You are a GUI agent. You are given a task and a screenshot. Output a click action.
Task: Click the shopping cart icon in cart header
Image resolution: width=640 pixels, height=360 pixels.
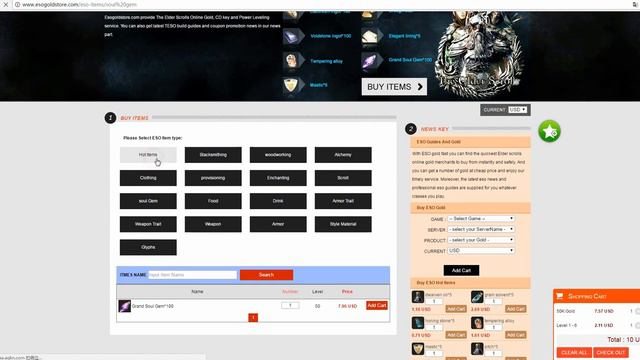[560, 296]
